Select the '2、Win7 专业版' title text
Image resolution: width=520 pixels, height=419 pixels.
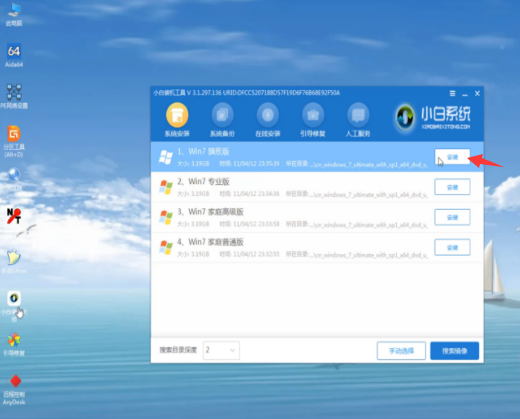tap(203, 182)
